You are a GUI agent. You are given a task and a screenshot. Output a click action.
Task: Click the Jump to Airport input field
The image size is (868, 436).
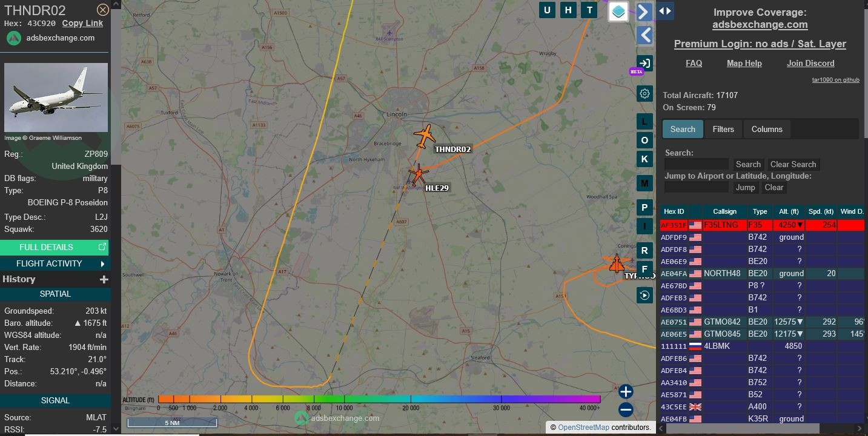click(696, 188)
